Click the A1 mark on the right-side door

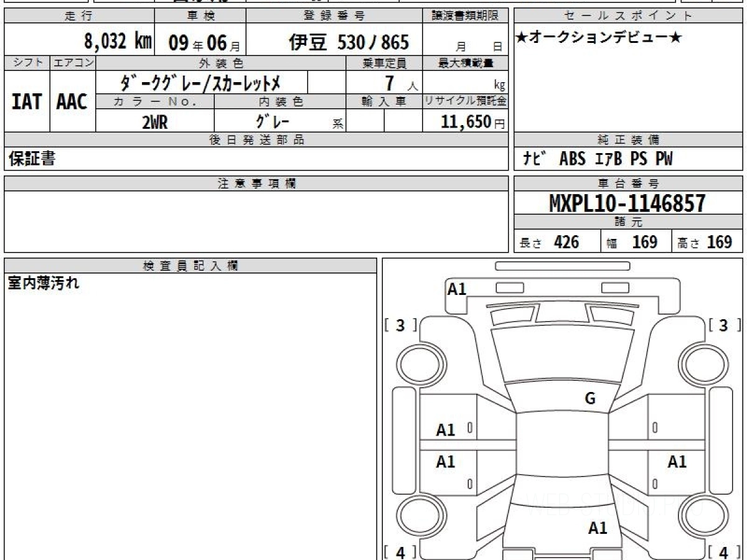coord(677,462)
